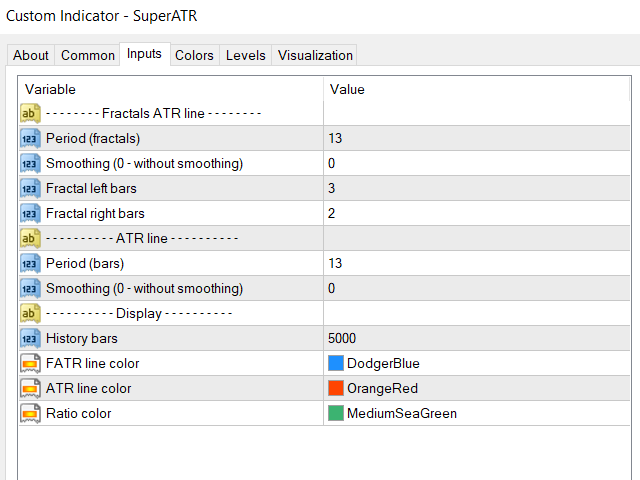
Task: Edit the Fractal right bars value 2
Action: pyautogui.click(x=477, y=213)
